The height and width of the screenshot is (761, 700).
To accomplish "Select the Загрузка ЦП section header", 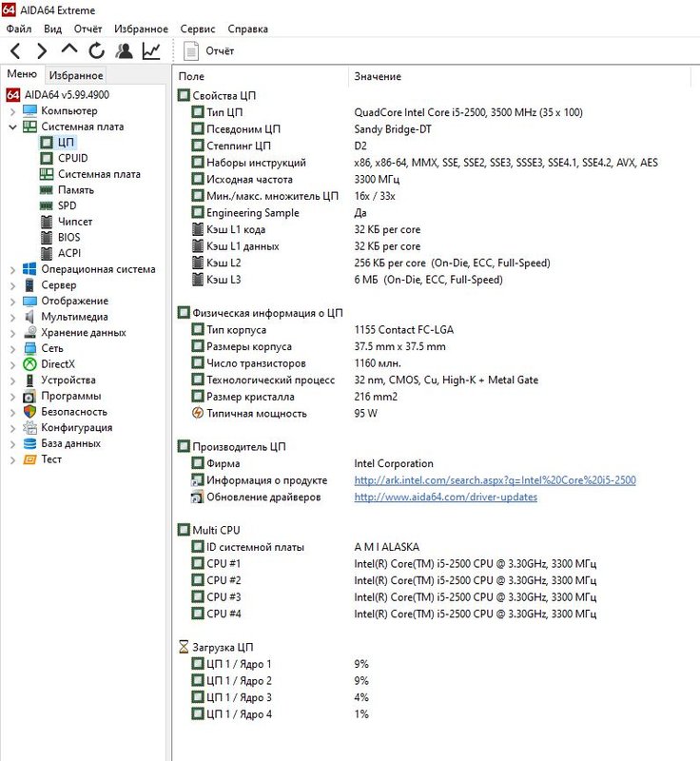I will (x=216, y=647).
